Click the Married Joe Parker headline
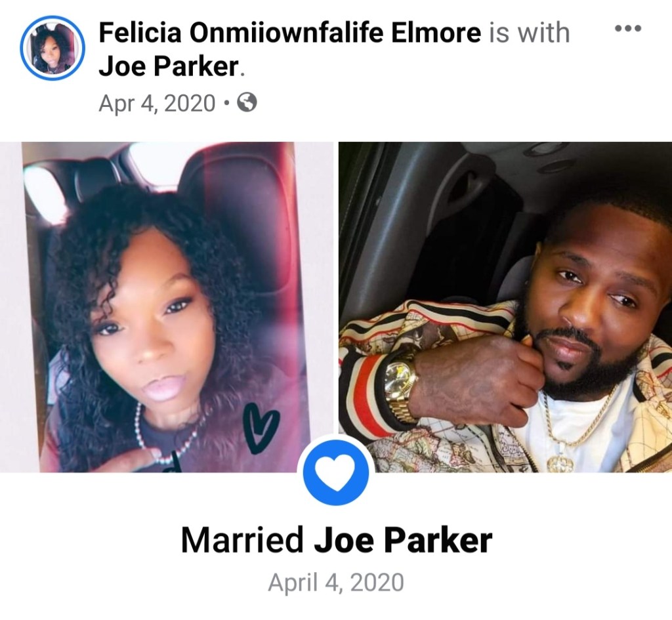672x620 pixels. click(337, 541)
